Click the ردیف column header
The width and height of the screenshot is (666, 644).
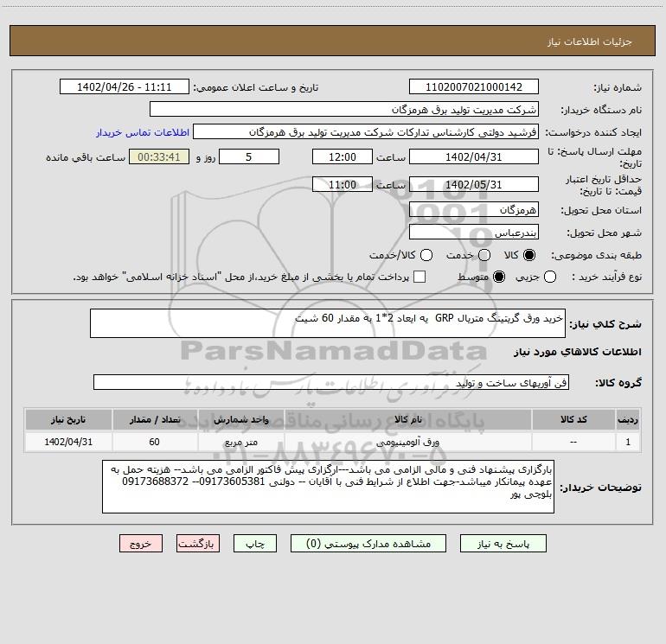pos(628,419)
